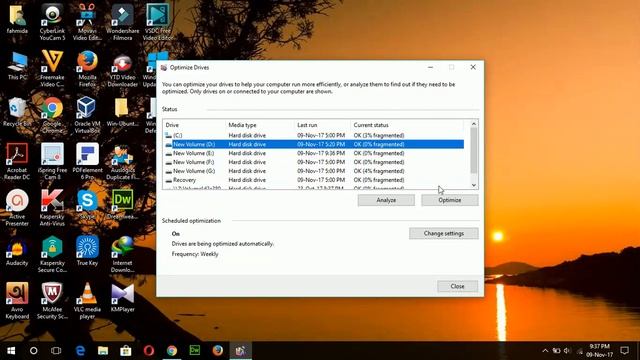Launch Freemake Video Converter icon
640x360 pixels.
pyautogui.click(x=52, y=69)
